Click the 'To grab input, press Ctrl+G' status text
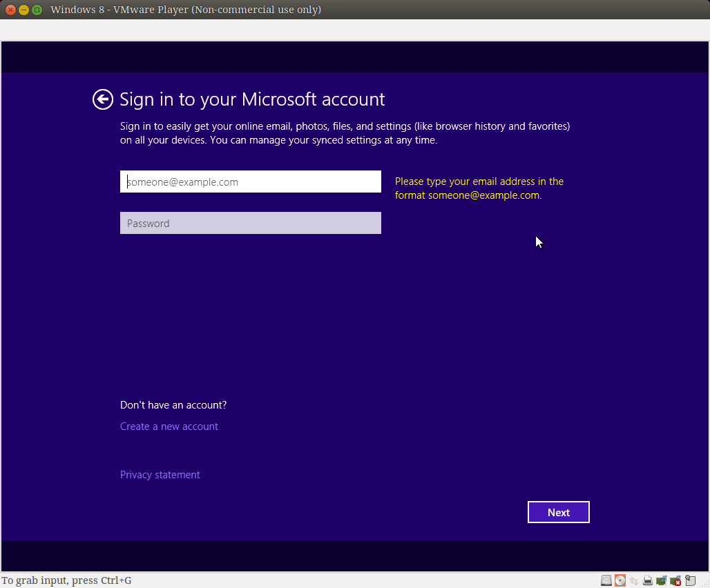Image resolution: width=710 pixels, height=588 pixels. click(x=66, y=580)
